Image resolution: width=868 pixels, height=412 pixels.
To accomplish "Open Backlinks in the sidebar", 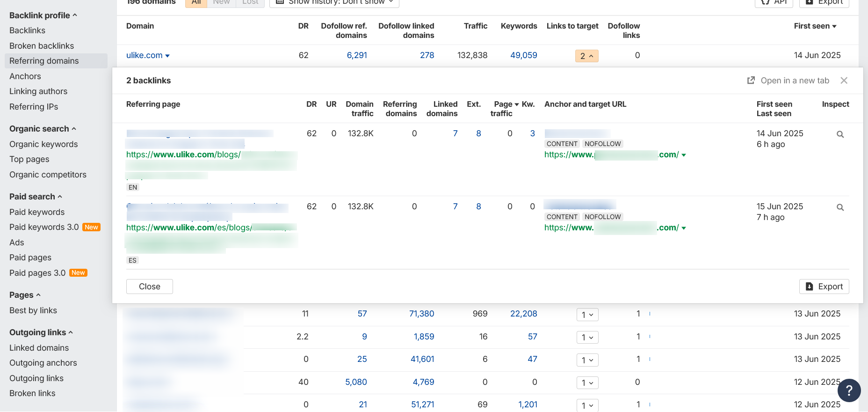I will [27, 30].
